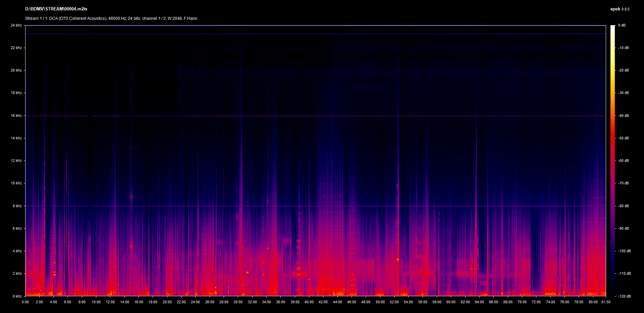Click the 20 kHz frequency axis label
Screen dimensions: 644x313
(x=16, y=71)
